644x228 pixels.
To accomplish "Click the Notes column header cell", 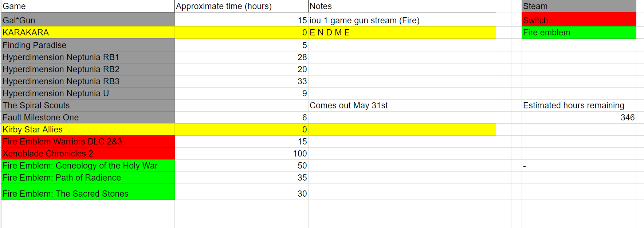I will click(402, 6).
